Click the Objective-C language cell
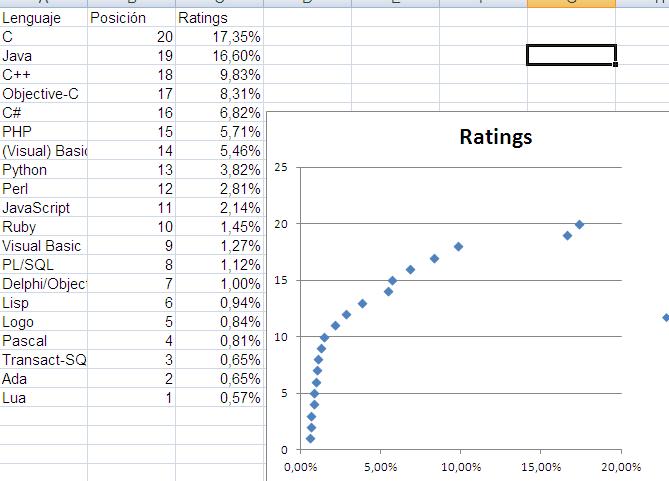The image size is (669, 481). pos(44,93)
